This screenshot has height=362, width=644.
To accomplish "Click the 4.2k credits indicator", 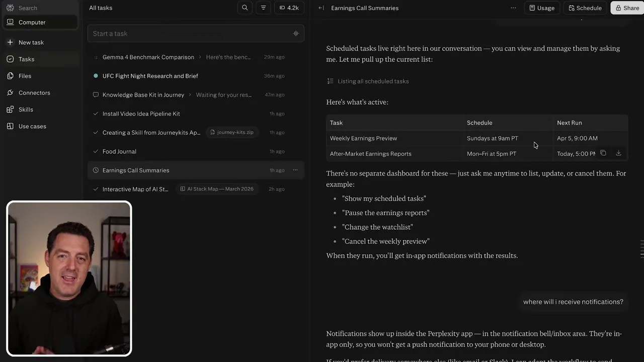I will 289,8.
